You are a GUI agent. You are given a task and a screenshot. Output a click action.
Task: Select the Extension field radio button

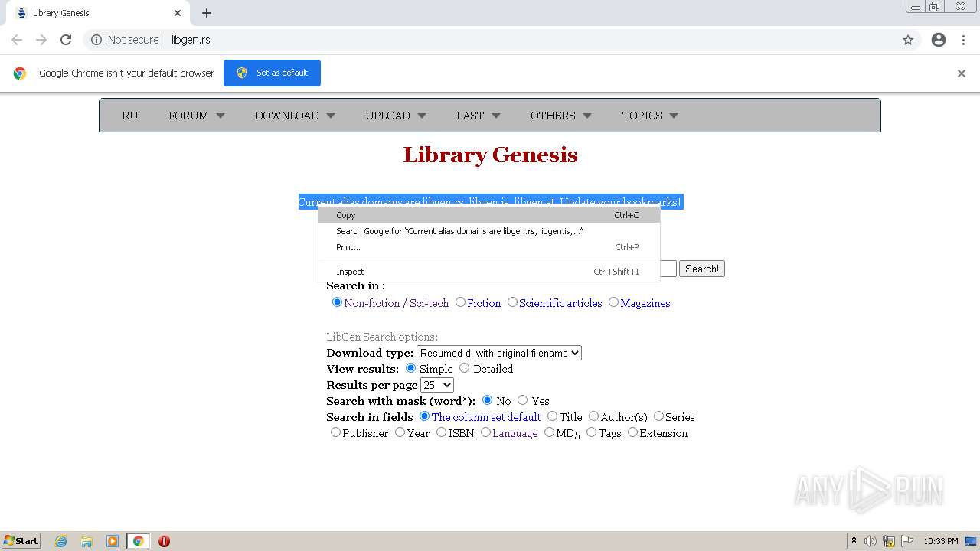tap(632, 432)
